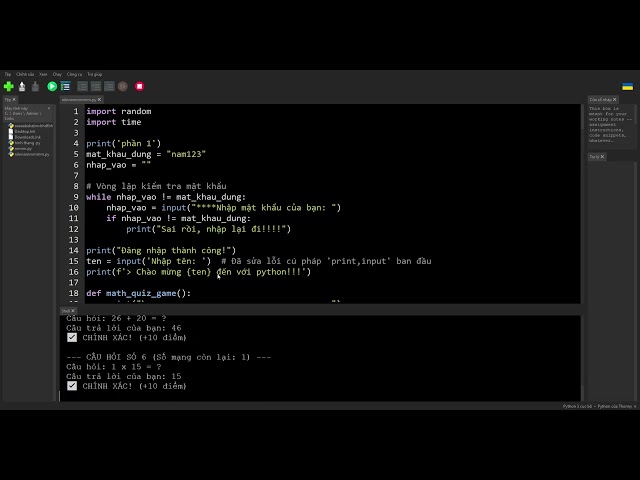Viewport: 640px width, 480px height.
Task: Click the Step over debug icon
Action: point(82,87)
